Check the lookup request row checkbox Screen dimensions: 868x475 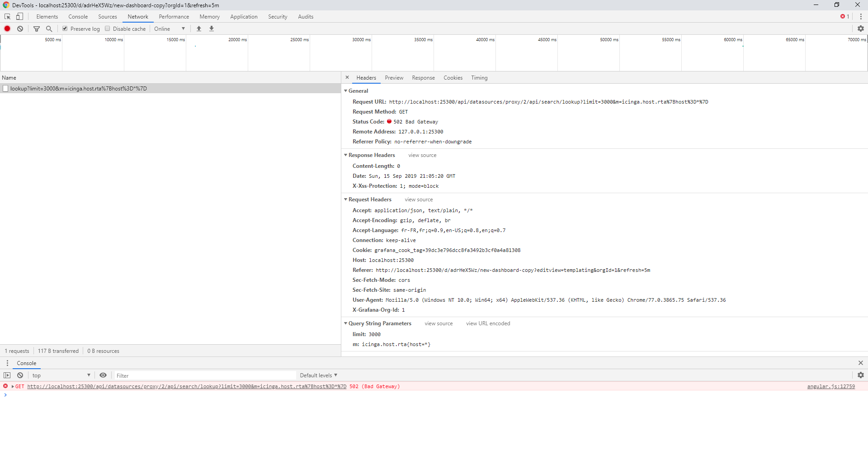click(x=5, y=88)
